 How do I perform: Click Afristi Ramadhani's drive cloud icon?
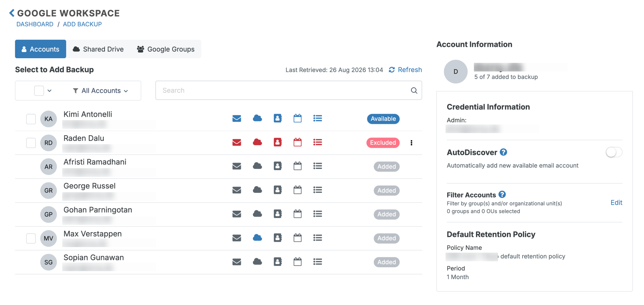pyautogui.click(x=257, y=166)
